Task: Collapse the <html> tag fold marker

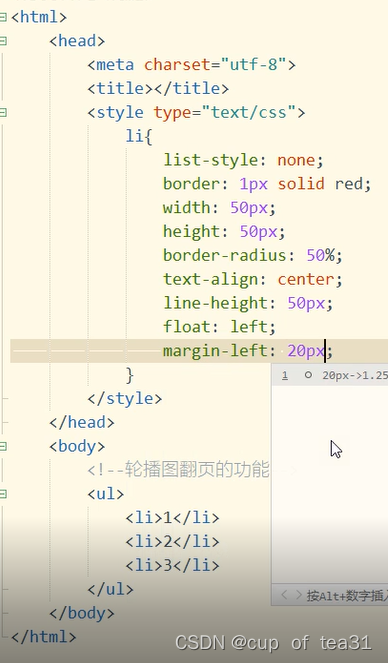Action: click(3, 17)
